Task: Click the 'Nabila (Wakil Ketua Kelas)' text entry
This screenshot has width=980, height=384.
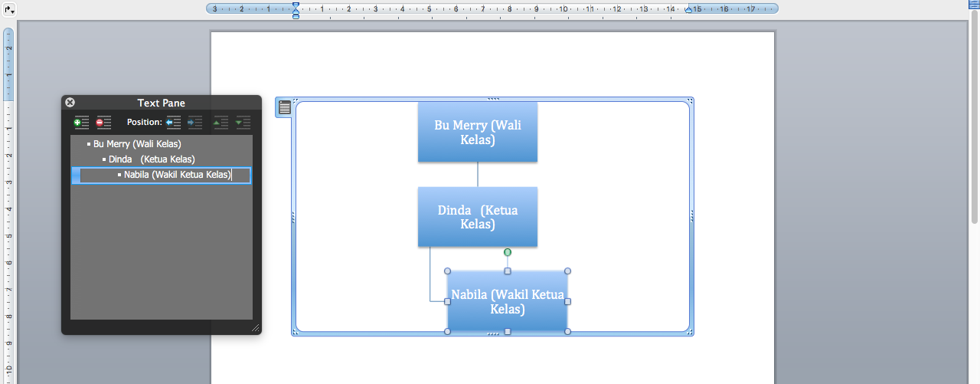Action: (x=177, y=176)
